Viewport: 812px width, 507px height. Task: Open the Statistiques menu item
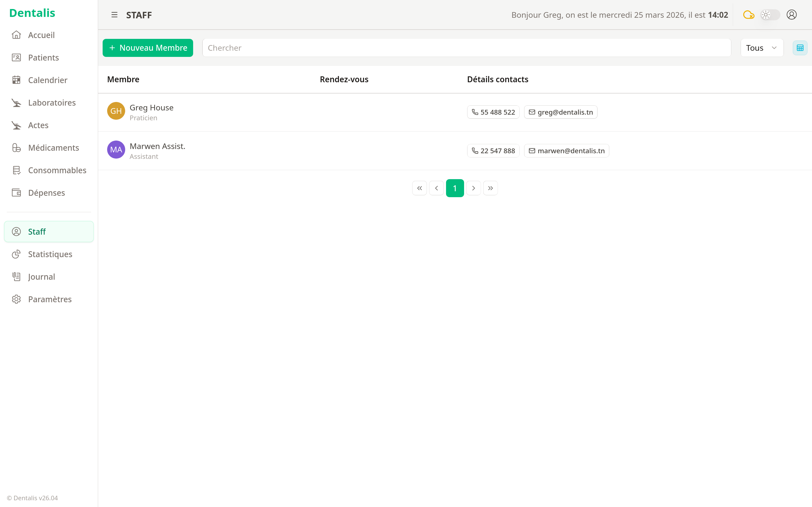(x=50, y=254)
